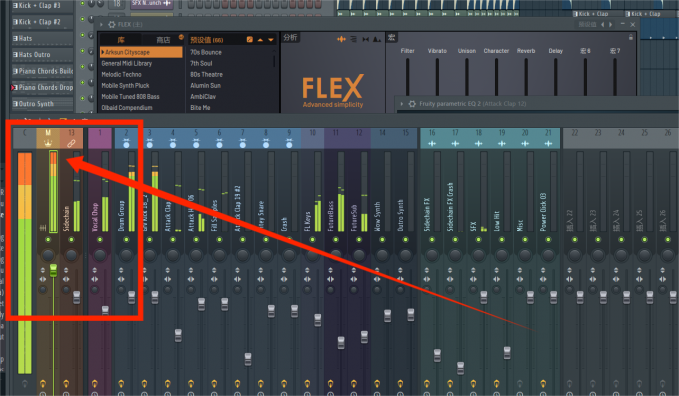Mute the Sidechain FX mixer track 16

432,240
